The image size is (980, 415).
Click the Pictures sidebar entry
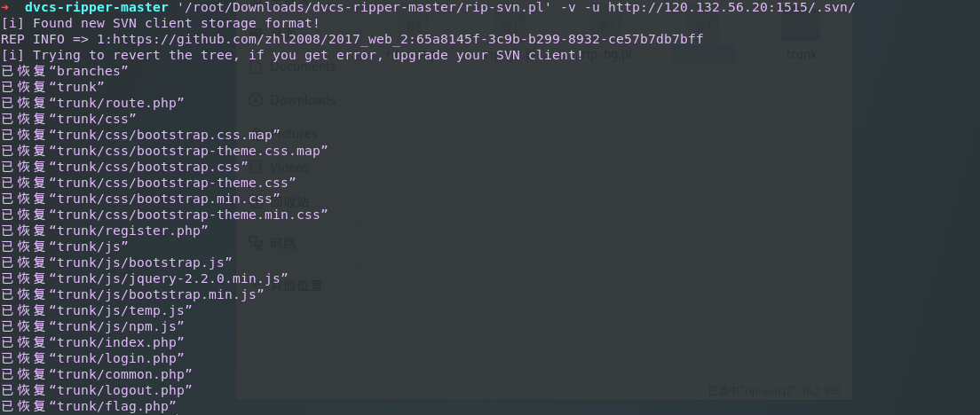coord(294,134)
